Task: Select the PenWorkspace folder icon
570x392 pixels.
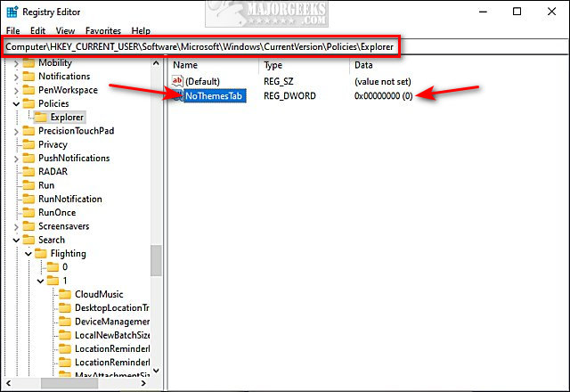Action: (x=28, y=90)
